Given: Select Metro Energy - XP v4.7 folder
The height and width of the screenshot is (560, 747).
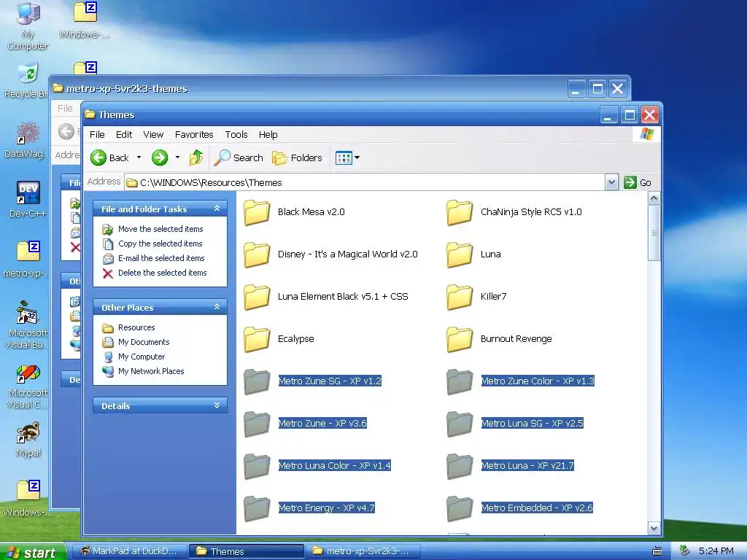Looking at the screenshot, I should point(309,508).
